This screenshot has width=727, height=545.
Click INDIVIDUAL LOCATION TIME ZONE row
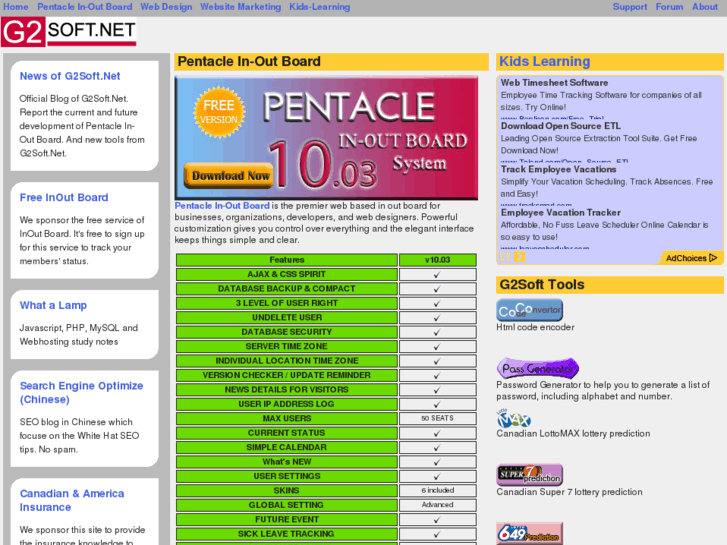[x=326, y=360]
